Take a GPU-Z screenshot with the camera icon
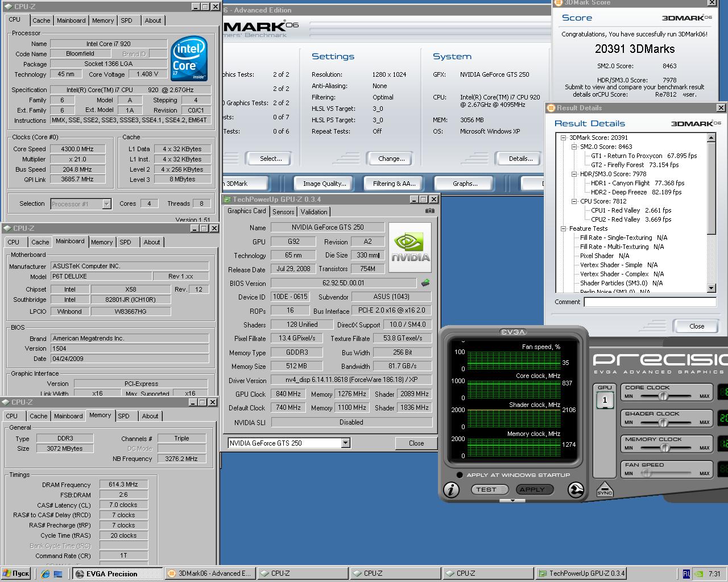The image size is (728, 582). [429, 211]
